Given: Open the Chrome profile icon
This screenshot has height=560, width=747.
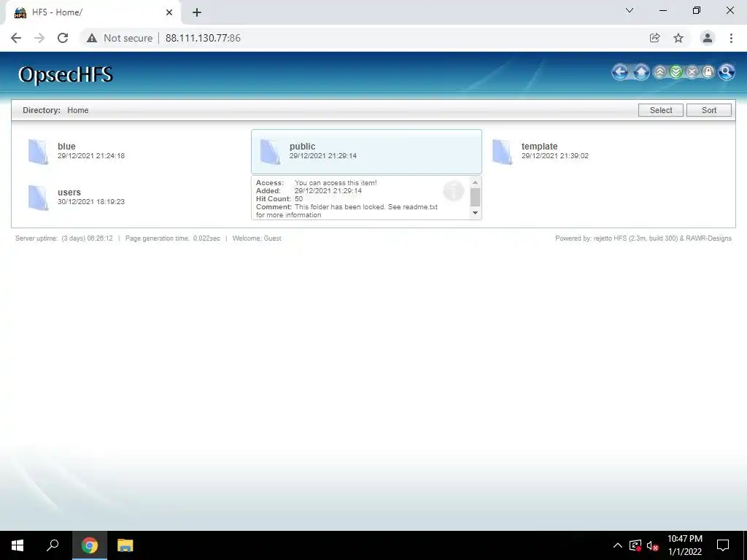Looking at the screenshot, I should 708,38.
